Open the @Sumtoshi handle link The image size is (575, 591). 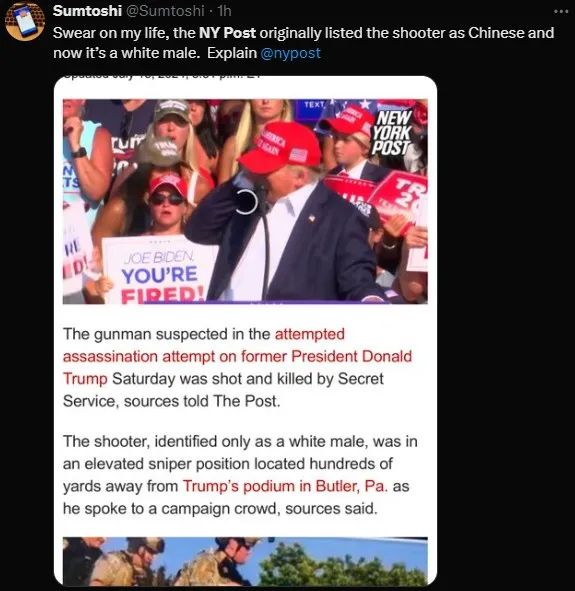pos(165,11)
